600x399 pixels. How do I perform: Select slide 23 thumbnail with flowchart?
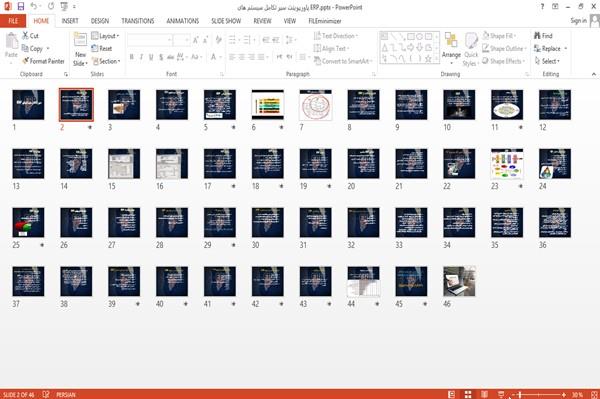pos(507,163)
